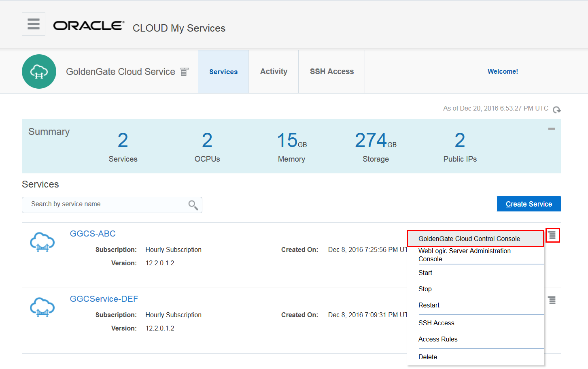Switch to the SSH Access tab
The height and width of the screenshot is (369, 588).
tap(331, 71)
